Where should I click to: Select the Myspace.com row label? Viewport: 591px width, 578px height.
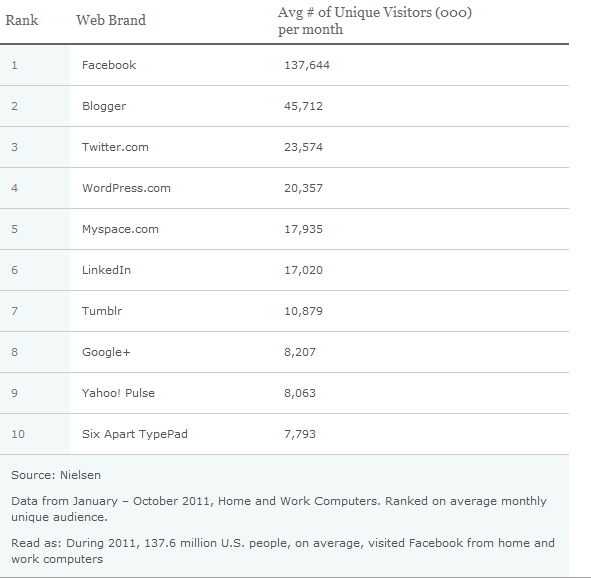120,229
